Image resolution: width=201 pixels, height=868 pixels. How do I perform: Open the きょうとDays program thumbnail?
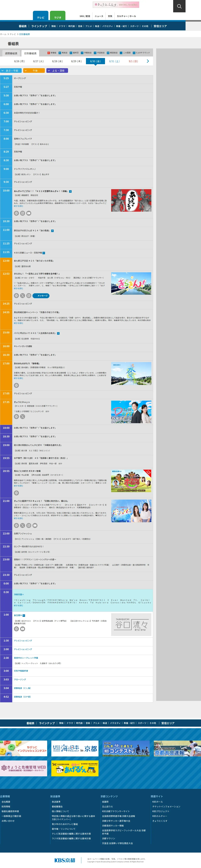131,412
